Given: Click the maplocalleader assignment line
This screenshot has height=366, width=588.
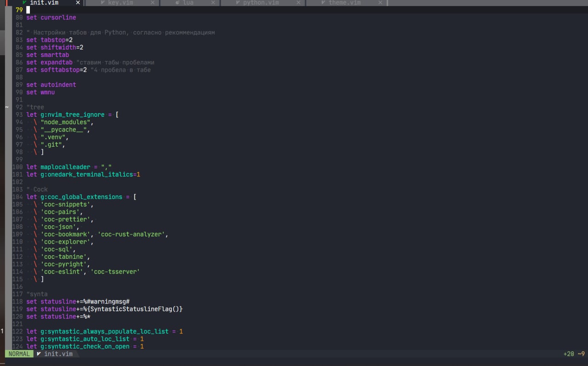Looking at the screenshot, I should tap(69, 167).
